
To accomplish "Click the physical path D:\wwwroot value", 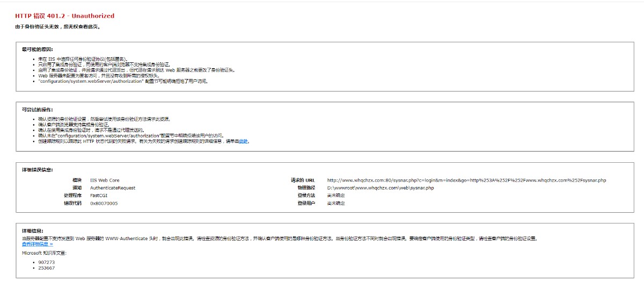I will (x=380, y=188).
